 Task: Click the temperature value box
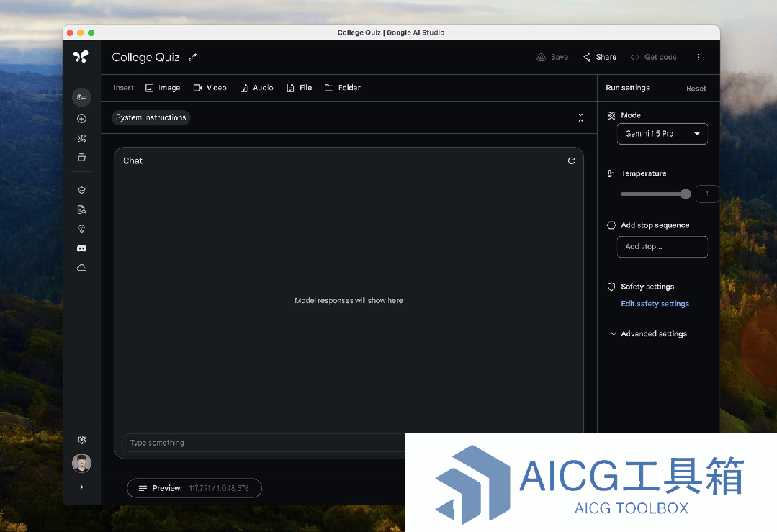tap(706, 194)
